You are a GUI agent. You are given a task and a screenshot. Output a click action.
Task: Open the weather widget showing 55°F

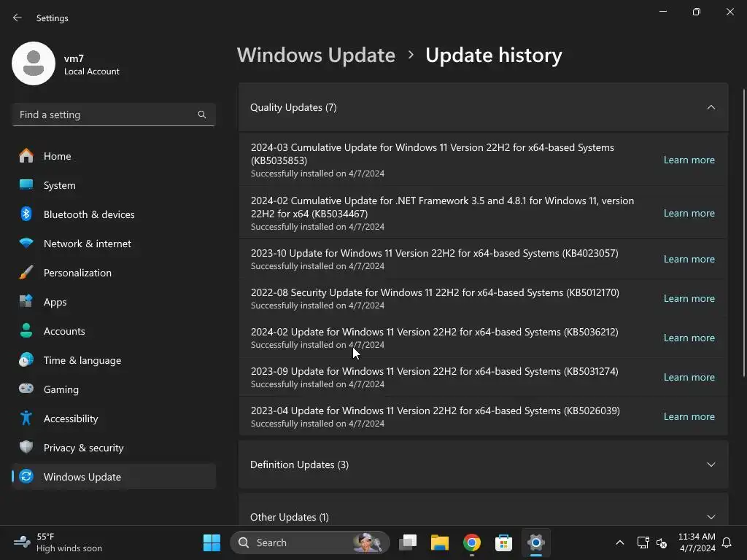point(57,542)
